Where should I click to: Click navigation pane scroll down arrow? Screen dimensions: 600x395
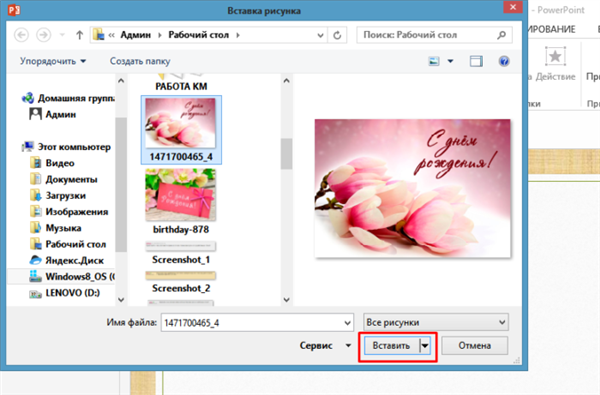121,300
